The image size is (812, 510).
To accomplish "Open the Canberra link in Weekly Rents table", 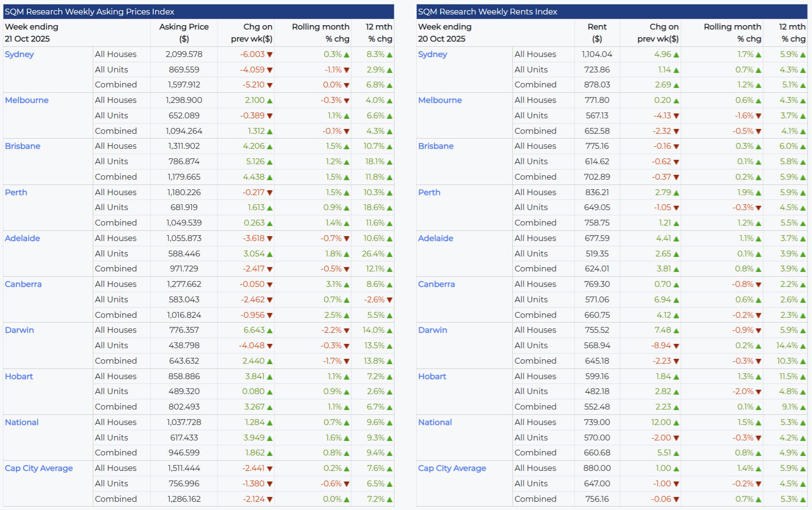I will coord(436,284).
